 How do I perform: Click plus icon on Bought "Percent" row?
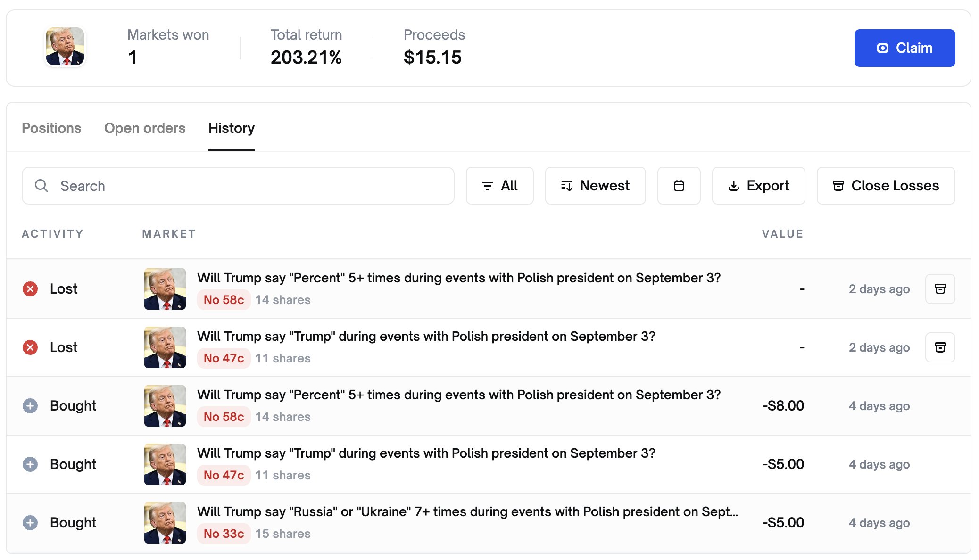point(30,406)
